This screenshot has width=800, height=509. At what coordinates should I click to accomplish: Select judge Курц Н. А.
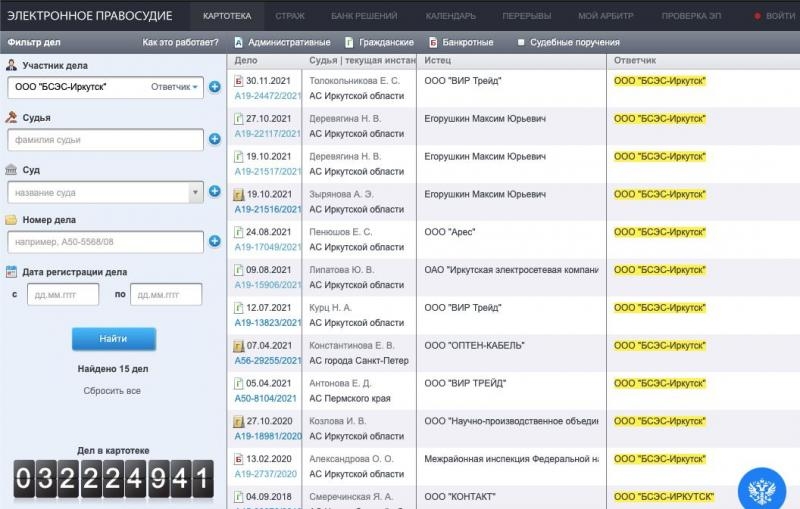click(x=330, y=308)
